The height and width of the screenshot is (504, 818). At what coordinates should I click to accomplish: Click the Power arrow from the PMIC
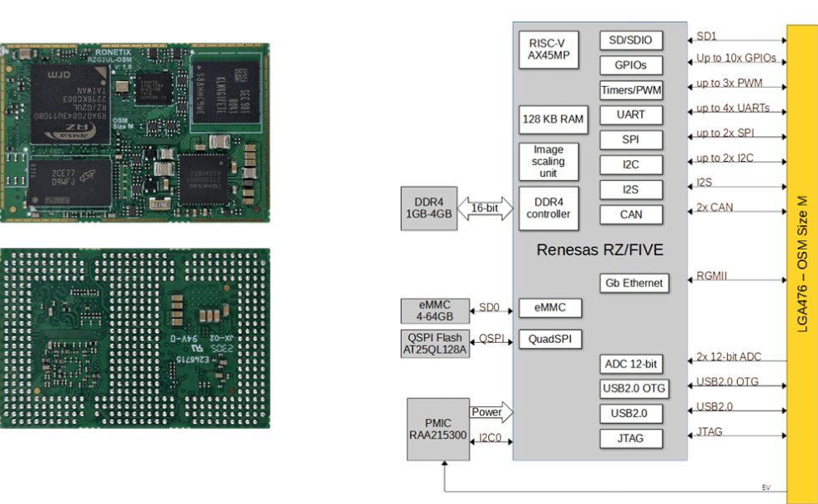tap(492, 412)
